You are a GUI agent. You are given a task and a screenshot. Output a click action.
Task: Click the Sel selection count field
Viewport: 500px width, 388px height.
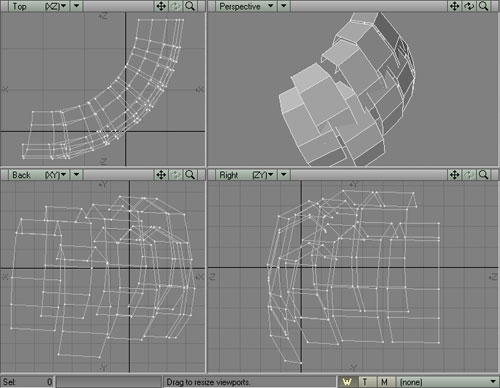[27, 382]
